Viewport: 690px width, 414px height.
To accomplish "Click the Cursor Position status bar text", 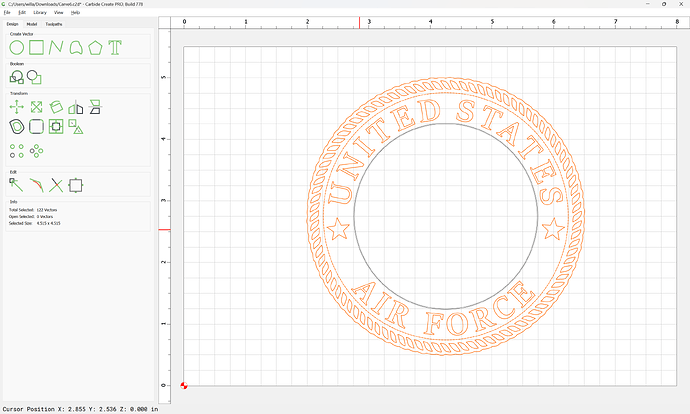I will (x=80, y=409).
